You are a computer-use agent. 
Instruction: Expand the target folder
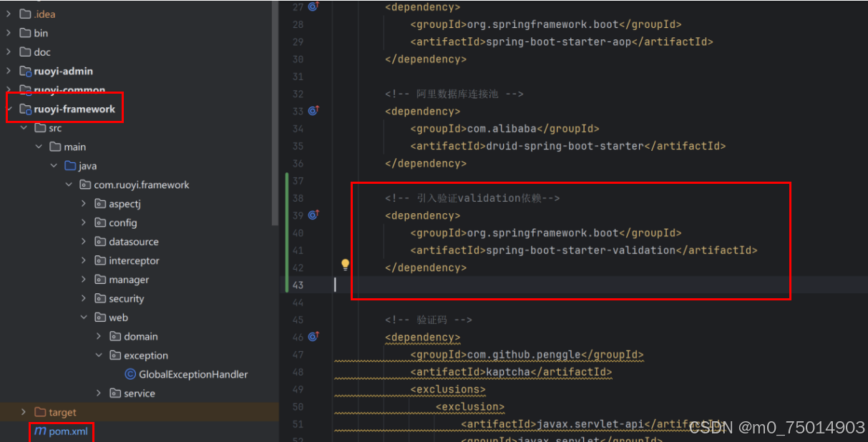(x=24, y=411)
